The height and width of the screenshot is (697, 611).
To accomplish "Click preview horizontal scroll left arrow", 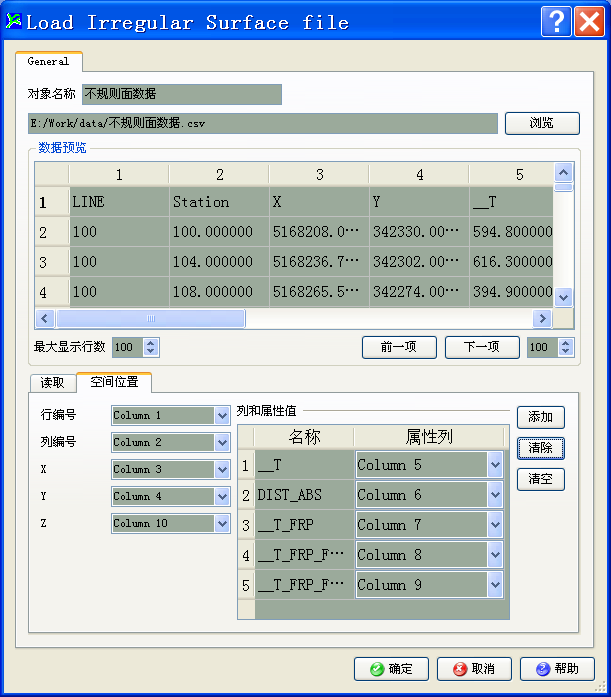I will tap(44, 318).
